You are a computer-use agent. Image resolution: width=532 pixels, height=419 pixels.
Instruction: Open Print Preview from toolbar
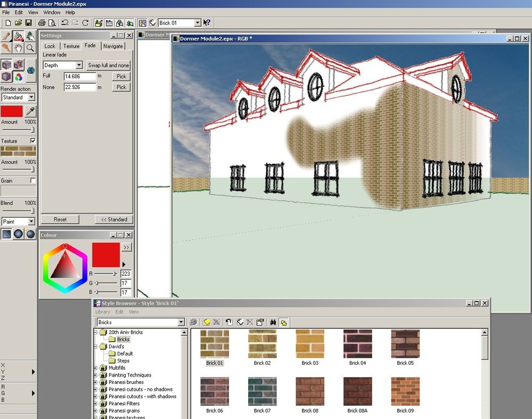tap(52, 23)
